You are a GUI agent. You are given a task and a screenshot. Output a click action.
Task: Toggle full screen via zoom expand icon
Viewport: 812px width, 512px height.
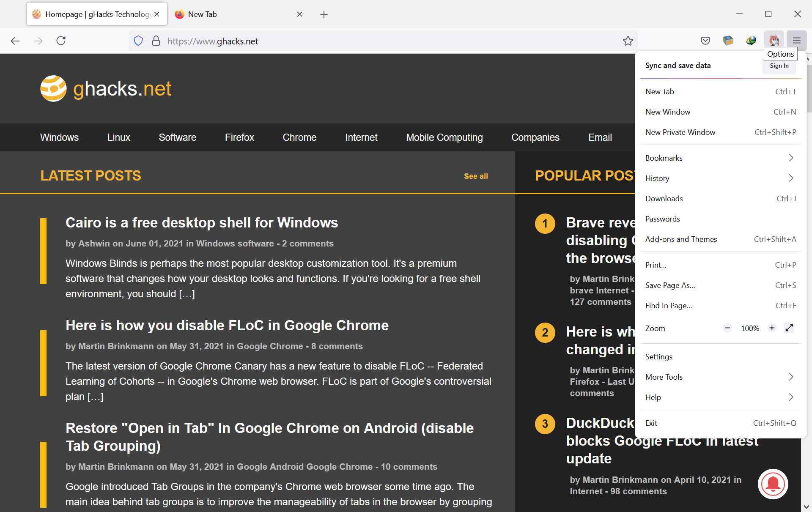pos(789,328)
